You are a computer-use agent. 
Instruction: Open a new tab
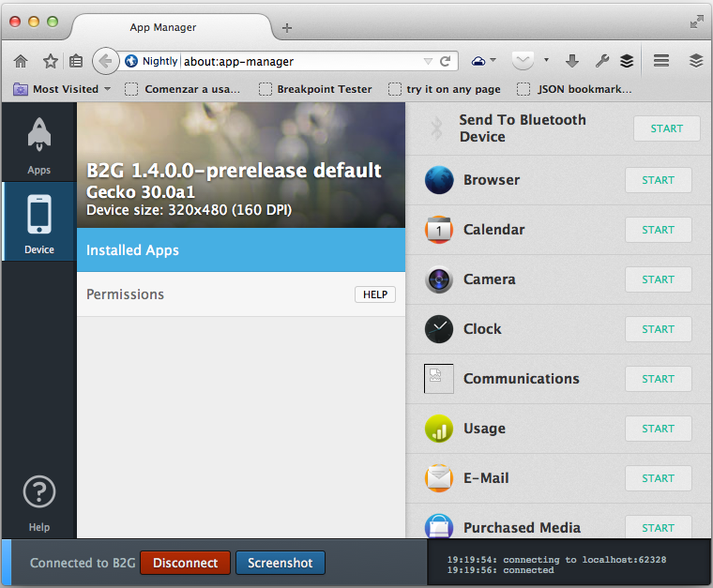pyautogui.click(x=287, y=28)
